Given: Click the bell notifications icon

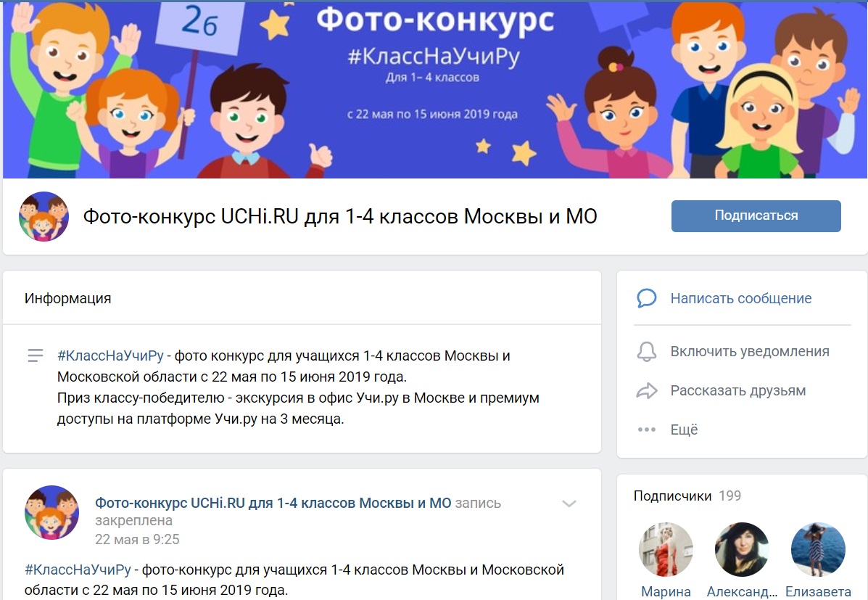Looking at the screenshot, I should point(646,351).
